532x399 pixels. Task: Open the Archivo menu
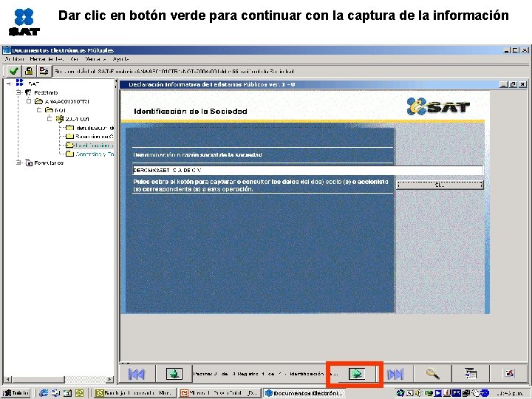coord(14,59)
